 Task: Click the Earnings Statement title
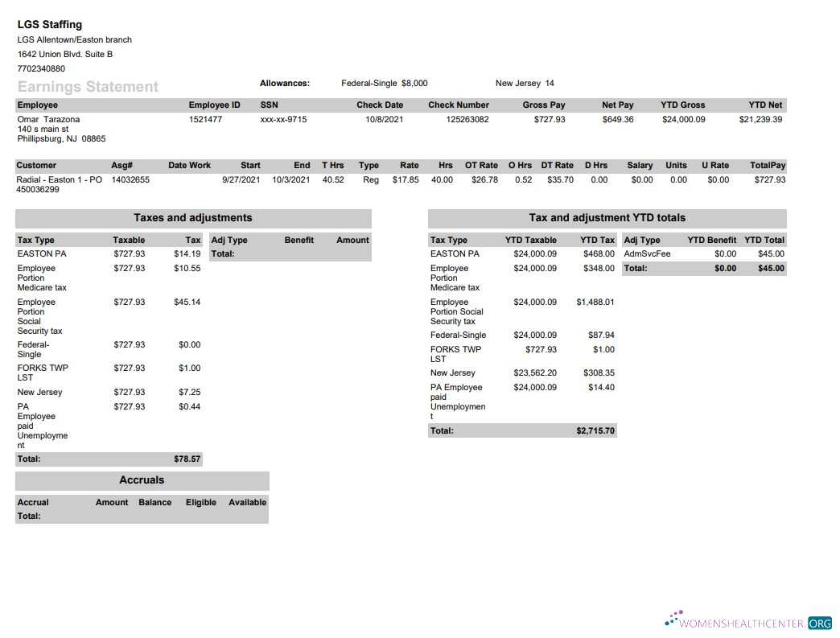(x=87, y=87)
